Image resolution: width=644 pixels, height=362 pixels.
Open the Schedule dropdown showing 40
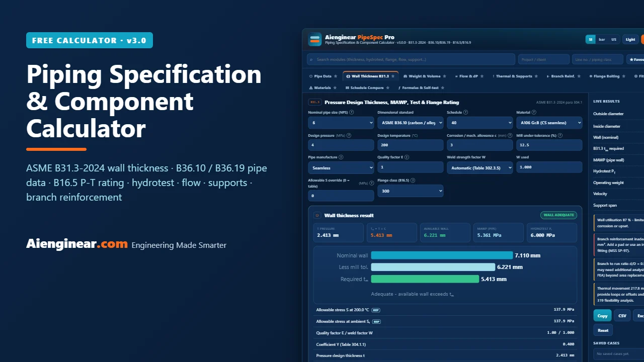(x=480, y=123)
